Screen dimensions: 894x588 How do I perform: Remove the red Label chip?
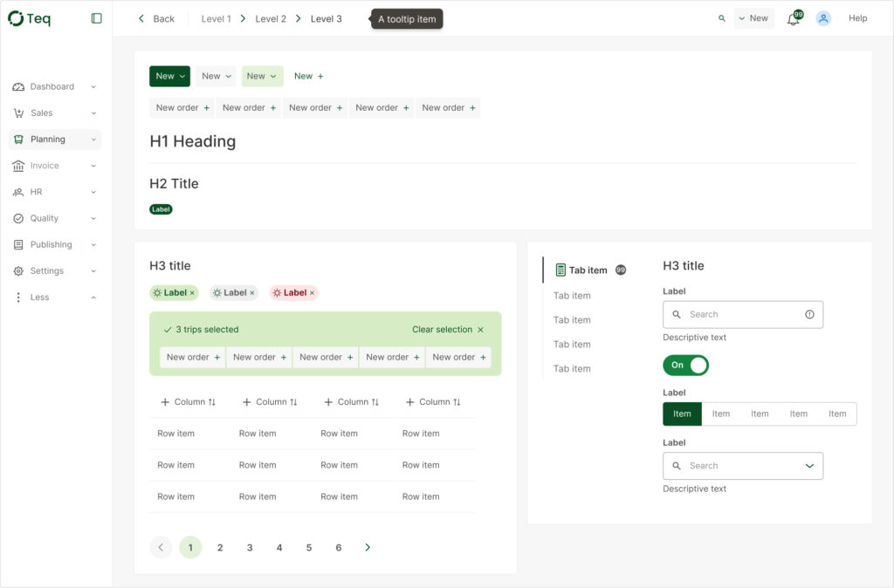[x=312, y=293]
